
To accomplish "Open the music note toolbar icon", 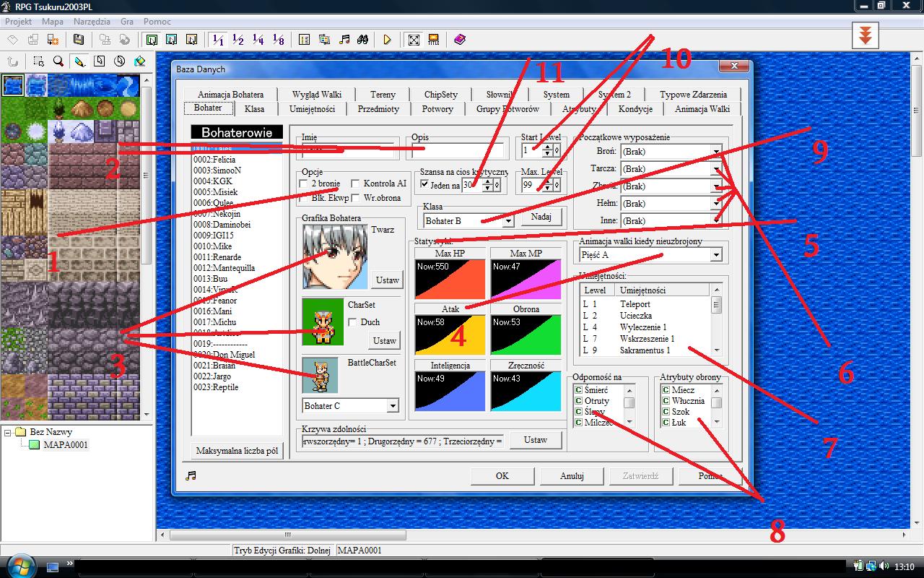I will (344, 40).
